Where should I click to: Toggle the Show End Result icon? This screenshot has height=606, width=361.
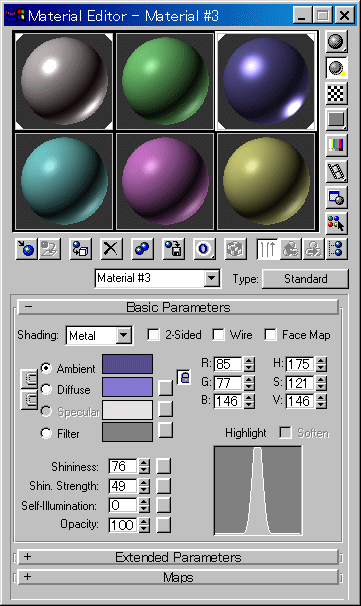coord(267,249)
